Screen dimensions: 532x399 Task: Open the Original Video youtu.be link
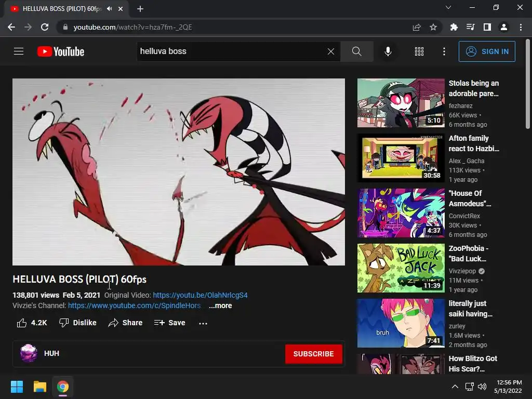(200, 295)
